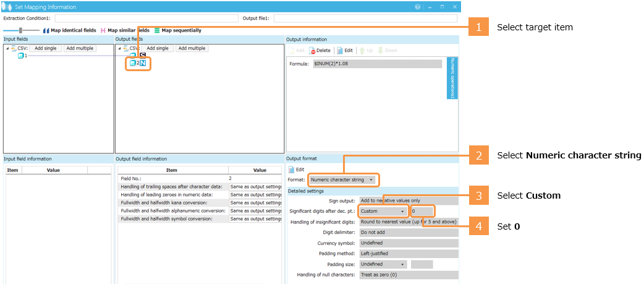Click the Map identical fields icon
The width and height of the screenshot is (644, 284).
click(x=46, y=30)
